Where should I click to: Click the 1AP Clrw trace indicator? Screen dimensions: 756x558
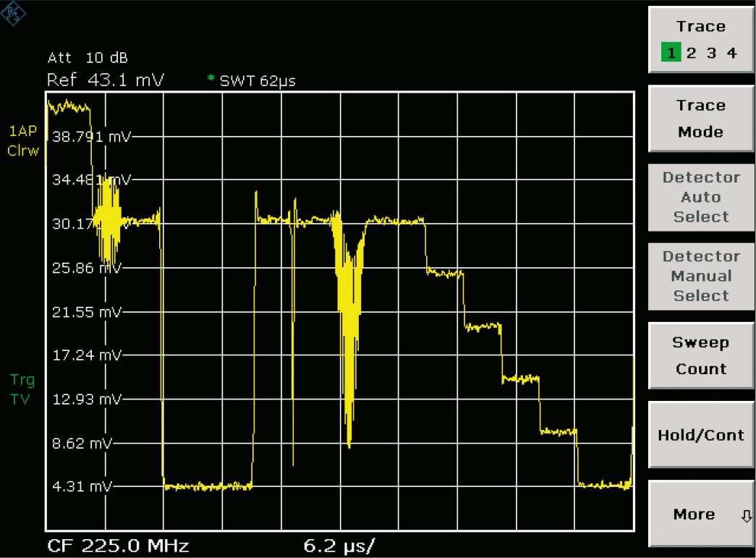pos(22,141)
